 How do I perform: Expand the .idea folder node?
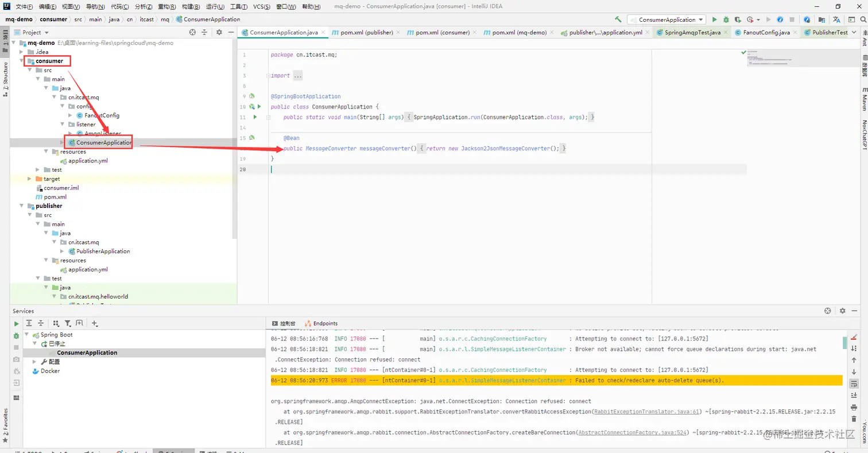point(22,52)
